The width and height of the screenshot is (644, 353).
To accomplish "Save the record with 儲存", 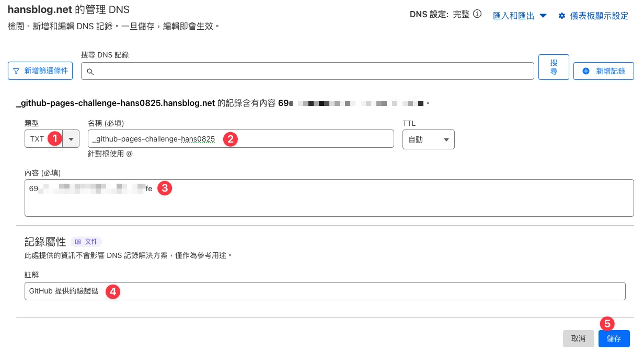I will [x=614, y=338].
